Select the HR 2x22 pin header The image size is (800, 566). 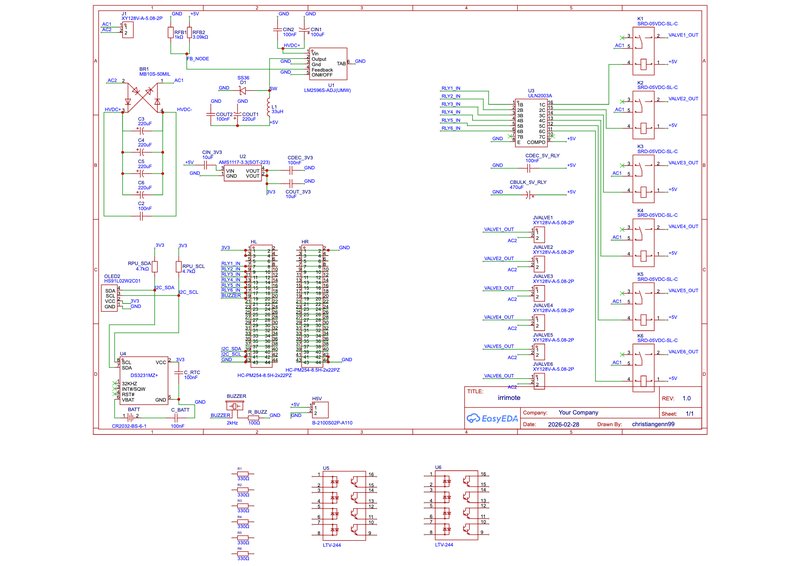tap(312, 305)
